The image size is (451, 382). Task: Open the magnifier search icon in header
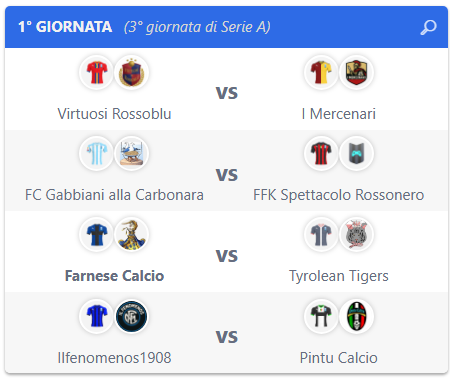pyautogui.click(x=428, y=27)
